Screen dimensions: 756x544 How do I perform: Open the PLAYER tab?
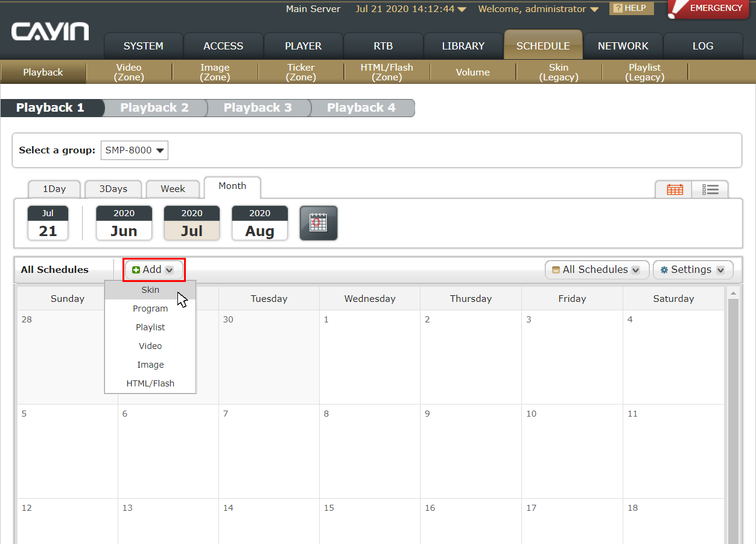point(303,46)
